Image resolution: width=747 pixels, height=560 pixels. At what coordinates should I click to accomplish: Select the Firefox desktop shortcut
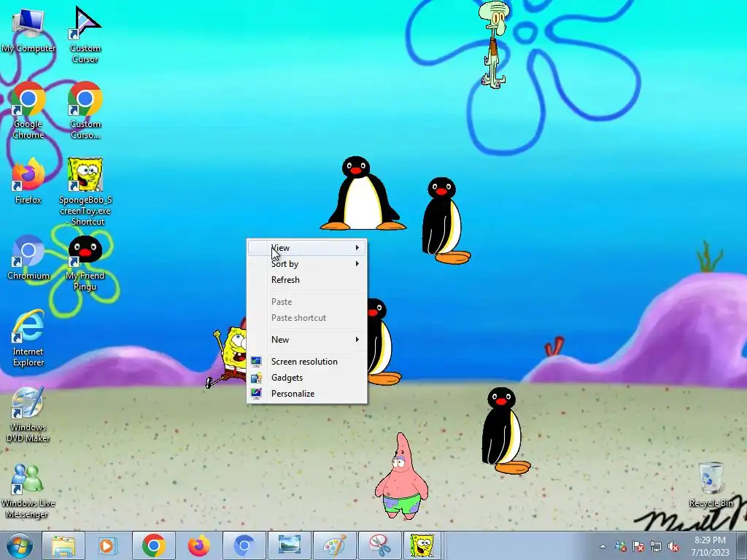(28, 182)
